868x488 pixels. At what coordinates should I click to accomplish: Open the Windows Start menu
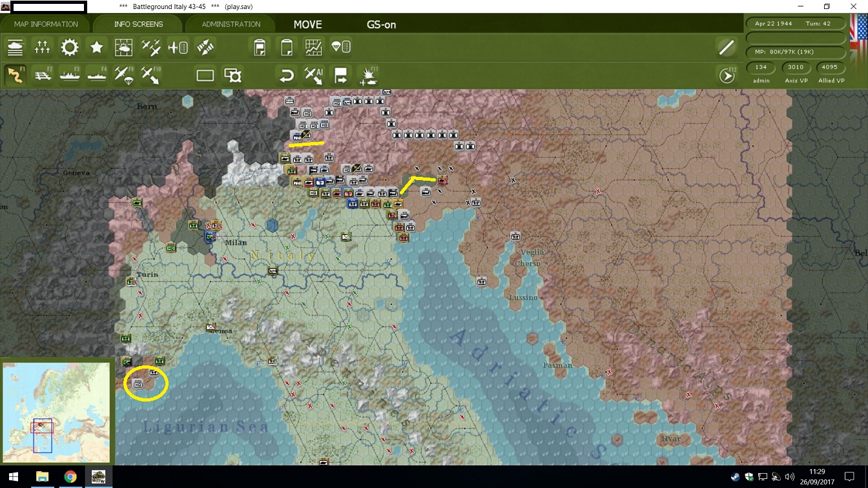pos(13,477)
